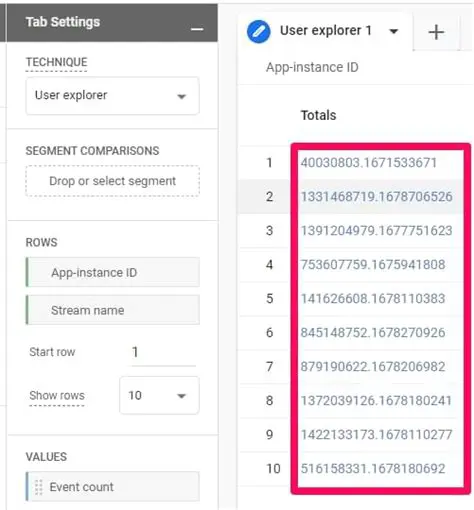Open the Show rows 10 dropdown
Viewport: 474px width, 510px height.
tap(159, 395)
